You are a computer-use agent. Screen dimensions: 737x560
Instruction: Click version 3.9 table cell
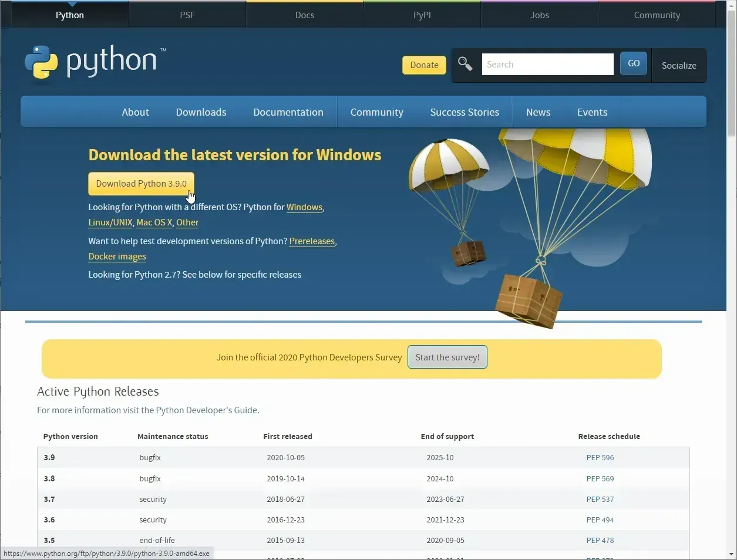coord(49,458)
